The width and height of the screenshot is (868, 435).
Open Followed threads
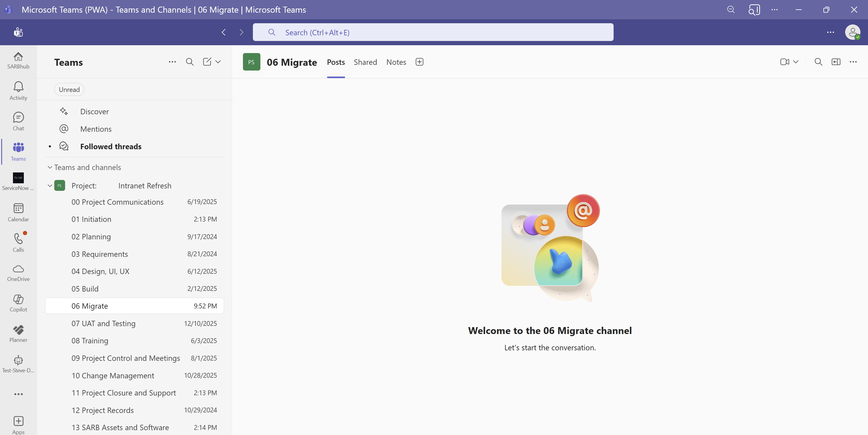point(111,147)
